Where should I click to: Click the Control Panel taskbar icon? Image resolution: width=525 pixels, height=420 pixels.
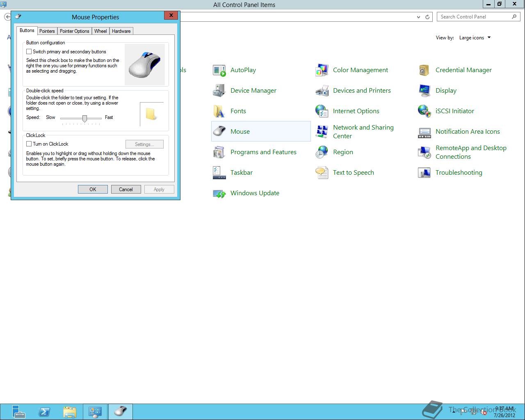click(95, 412)
